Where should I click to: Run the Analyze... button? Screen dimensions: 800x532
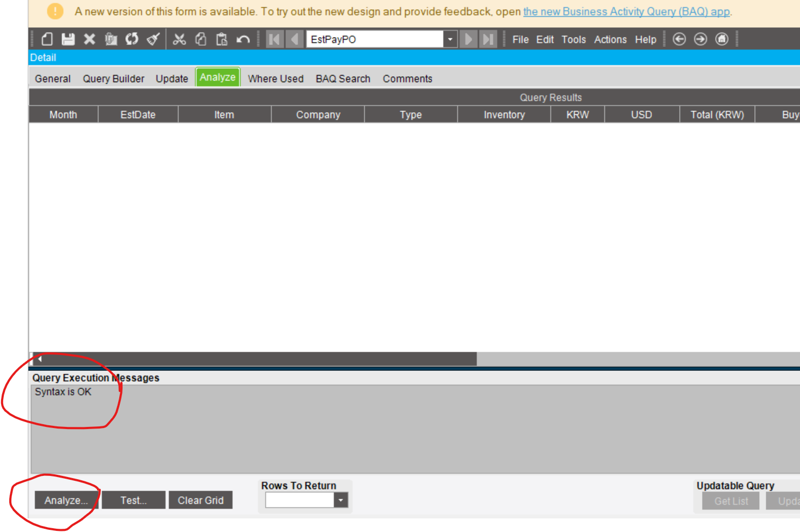[x=66, y=500]
